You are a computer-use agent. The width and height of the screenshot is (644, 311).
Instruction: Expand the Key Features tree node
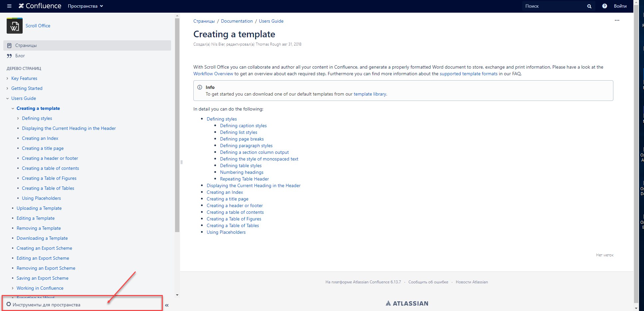click(x=7, y=78)
